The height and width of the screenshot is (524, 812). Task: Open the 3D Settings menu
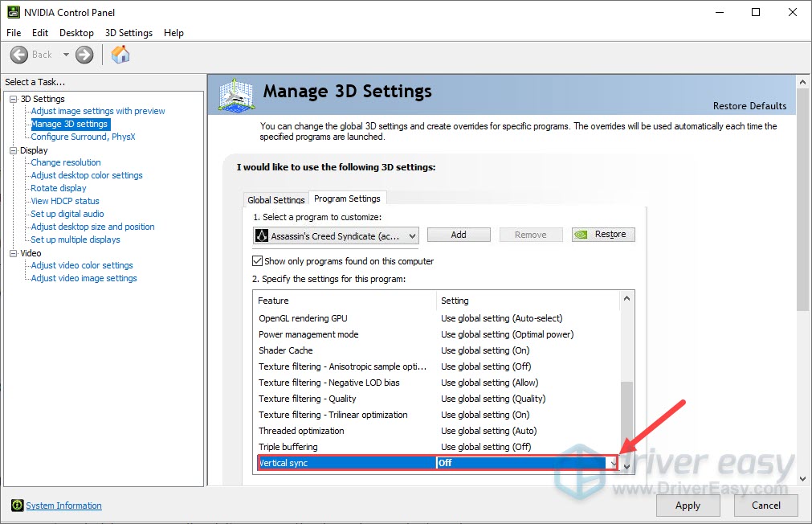click(x=129, y=33)
